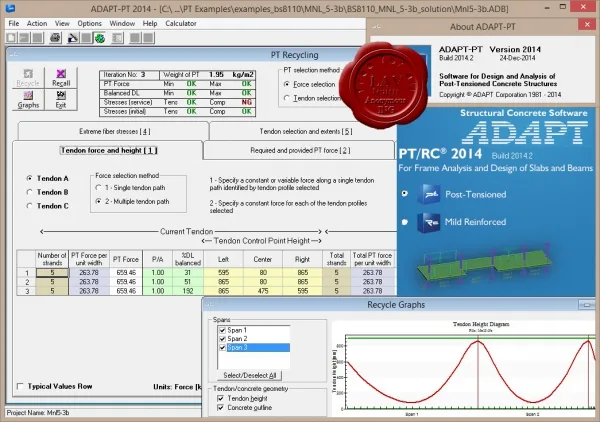The width and height of the screenshot is (600, 422).
Task: Switch to Required and provided PT force [2] tab
Action: click(x=300, y=150)
